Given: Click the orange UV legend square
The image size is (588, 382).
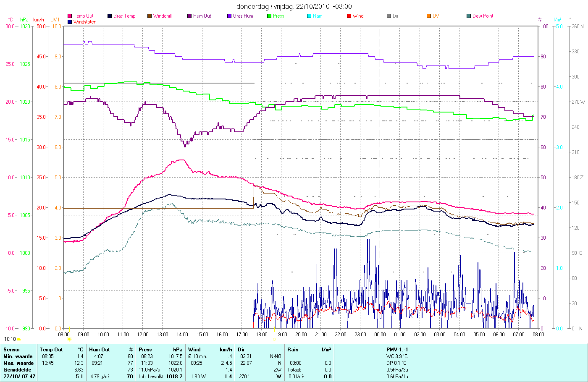Looking at the screenshot, I should [429, 16].
